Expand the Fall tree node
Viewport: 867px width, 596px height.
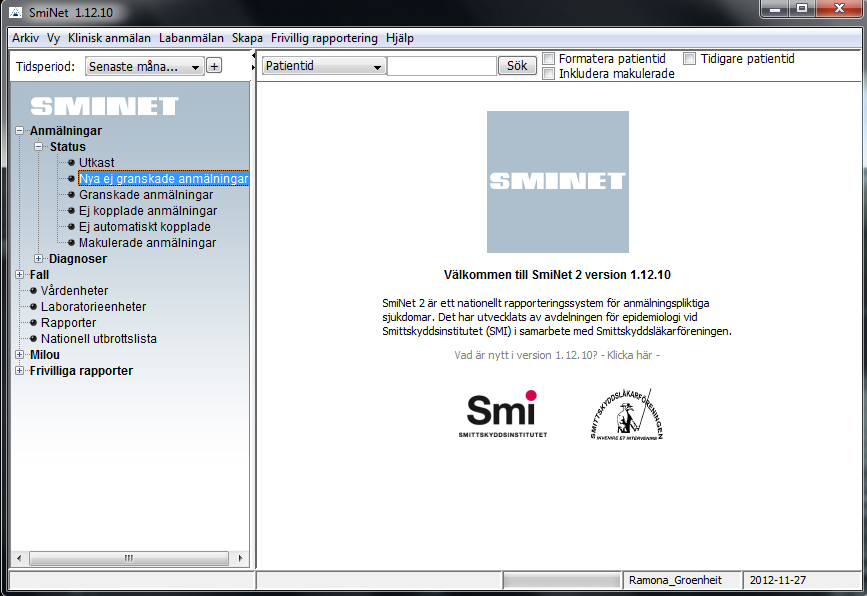pyautogui.click(x=20, y=275)
